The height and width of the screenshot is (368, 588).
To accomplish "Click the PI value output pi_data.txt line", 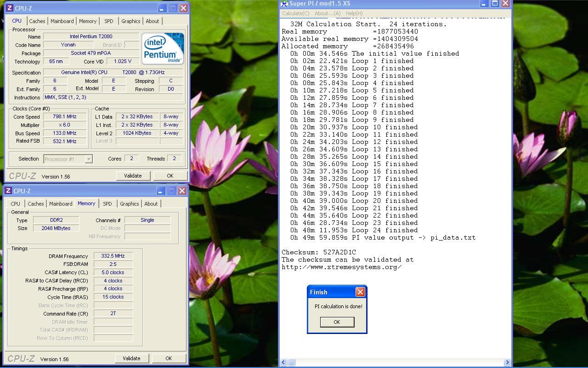I will coord(383,237).
